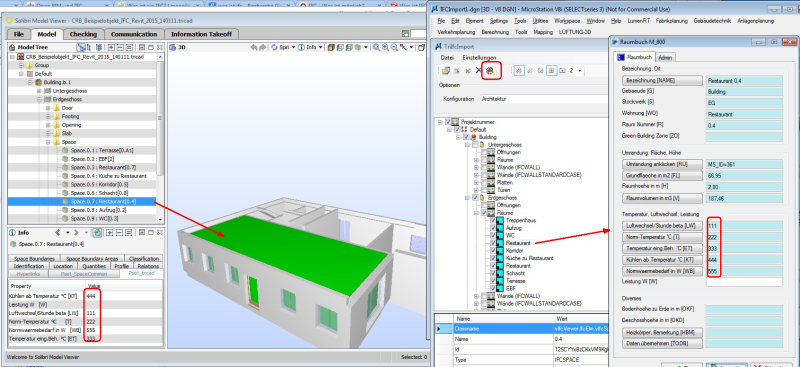Toggle the Untergeschoss checkbox in TrifcImport tree
800x367 pixels.
tap(475, 145)
